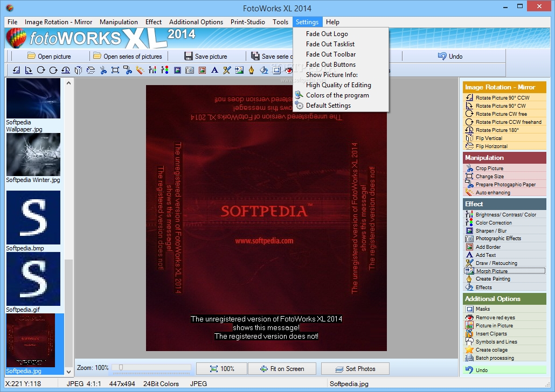Adjust the Zoom slider handle
555x392 pixels.
click(x=121, y=368)
